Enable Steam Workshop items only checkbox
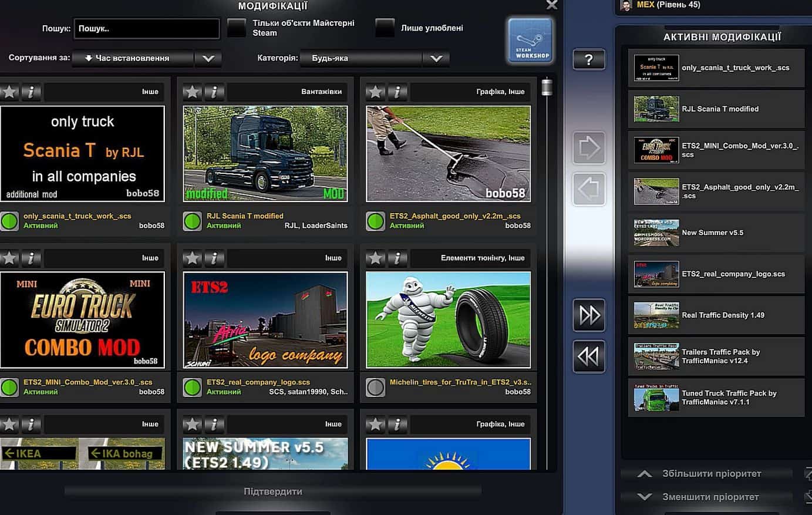 point(237,28)
